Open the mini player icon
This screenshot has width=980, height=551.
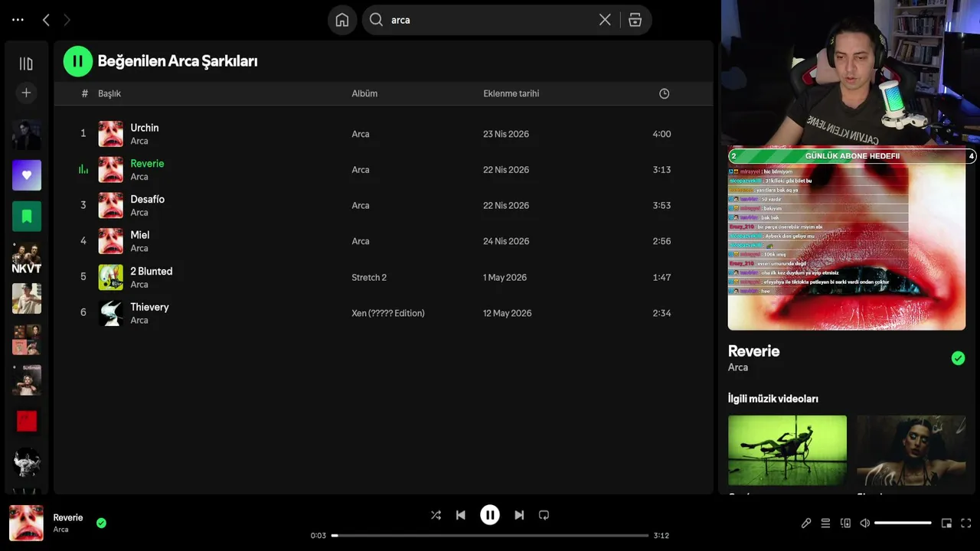click(x=946, y=523)
